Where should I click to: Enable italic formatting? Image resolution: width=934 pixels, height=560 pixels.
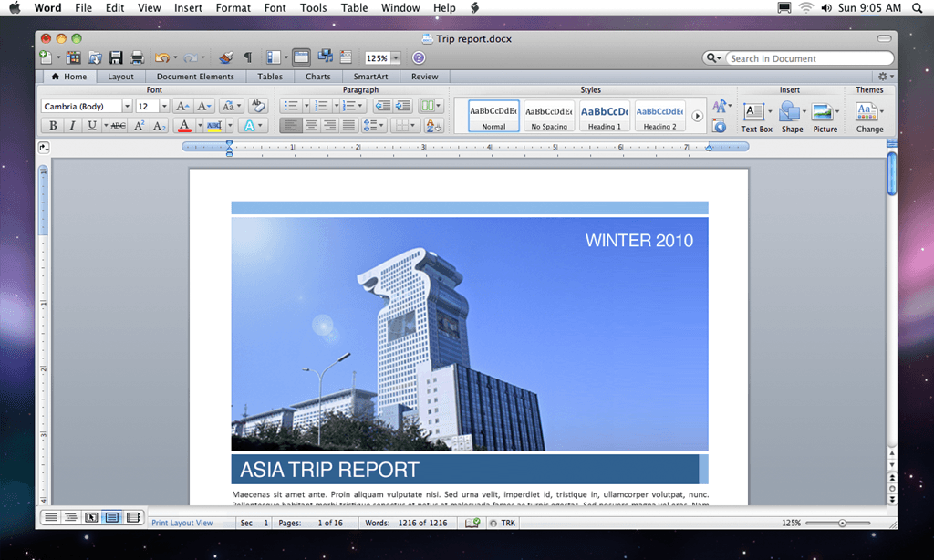click(71, 125)
